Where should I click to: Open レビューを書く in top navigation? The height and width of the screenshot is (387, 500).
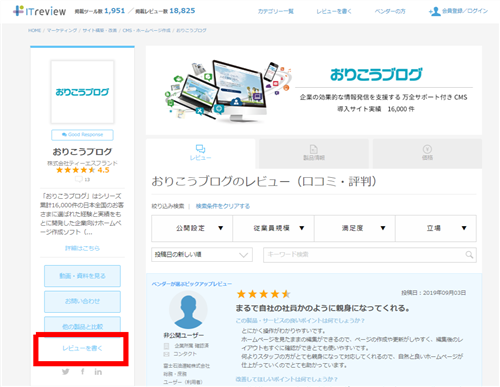pos(334,11)
